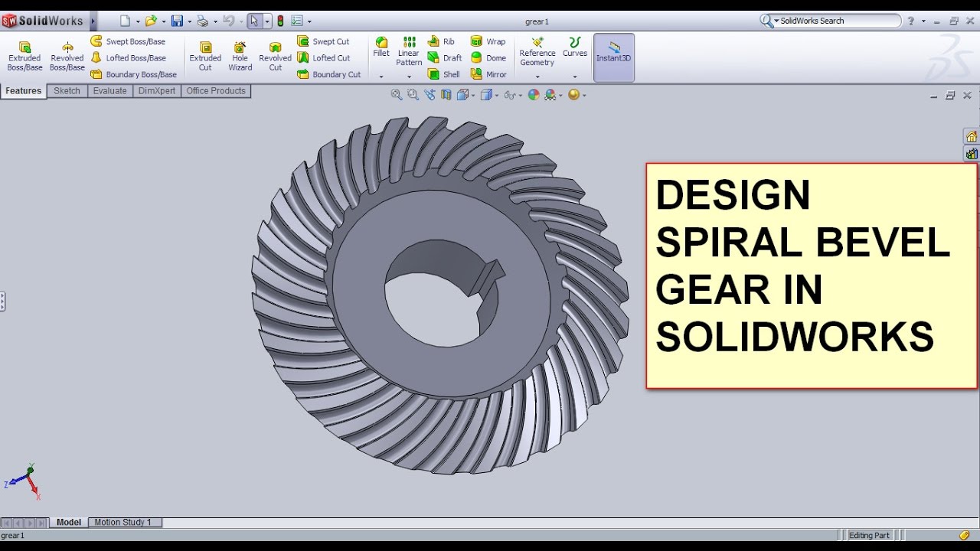
Task: Use the Shell feature
Action: pos(444,74)
